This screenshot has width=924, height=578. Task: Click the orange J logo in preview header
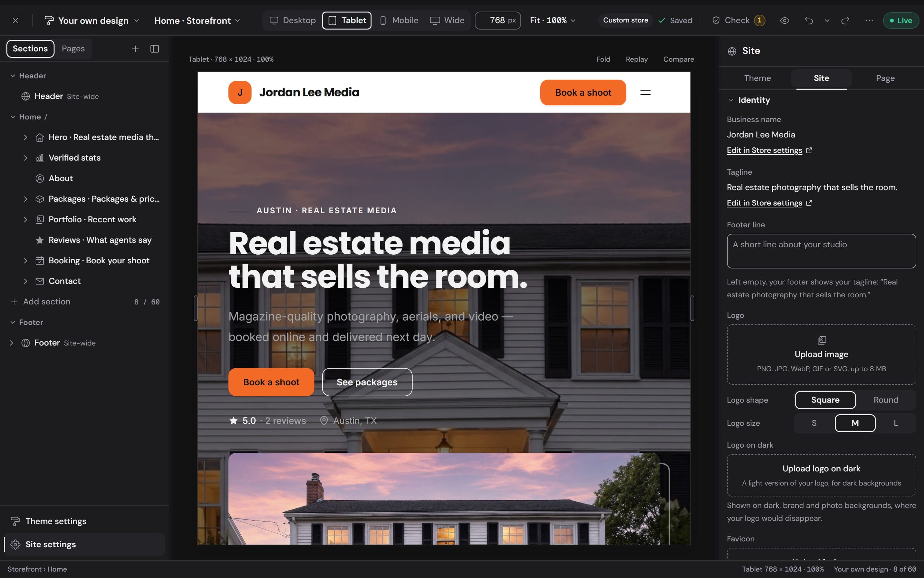click(x=240, y=92)
